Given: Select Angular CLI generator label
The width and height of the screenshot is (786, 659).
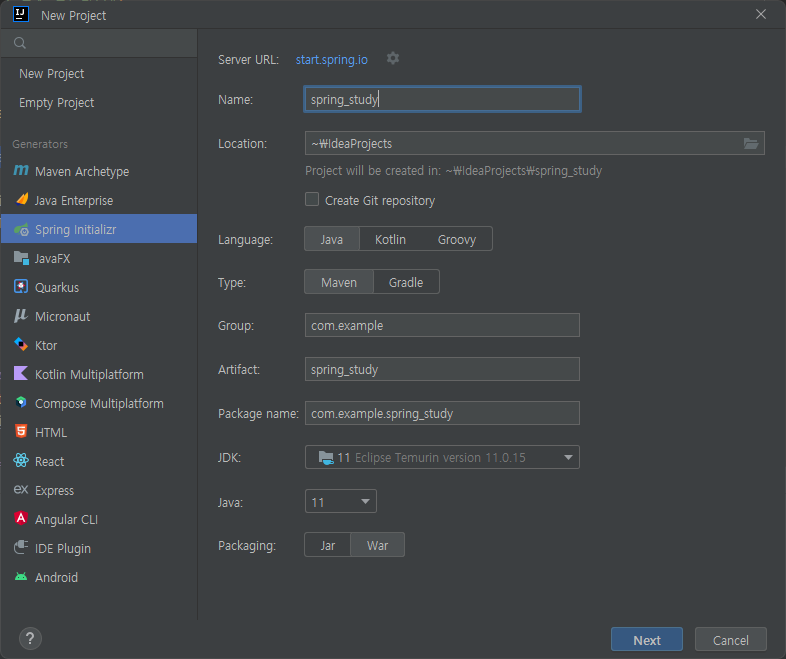Looking at the screenshot, I should pos(66,519).
